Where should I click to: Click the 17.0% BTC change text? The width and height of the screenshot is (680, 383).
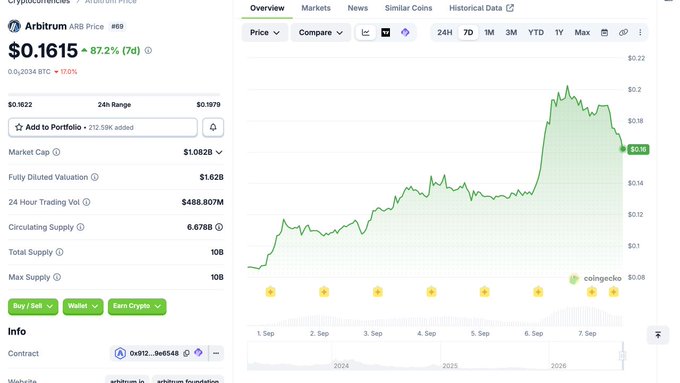point(69,72)
